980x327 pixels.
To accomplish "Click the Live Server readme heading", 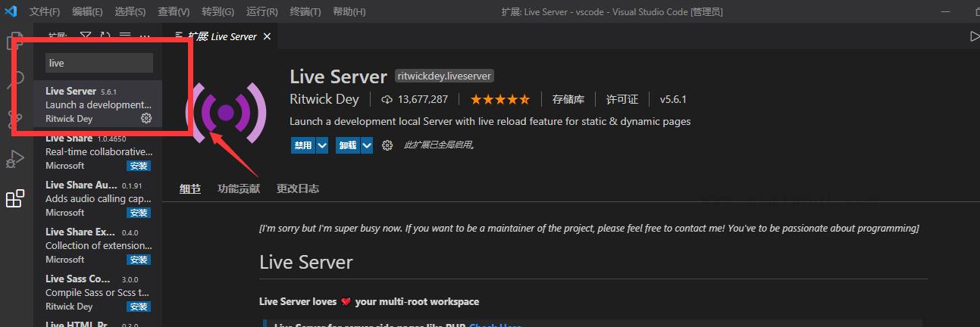I will [x=306, y=263].
